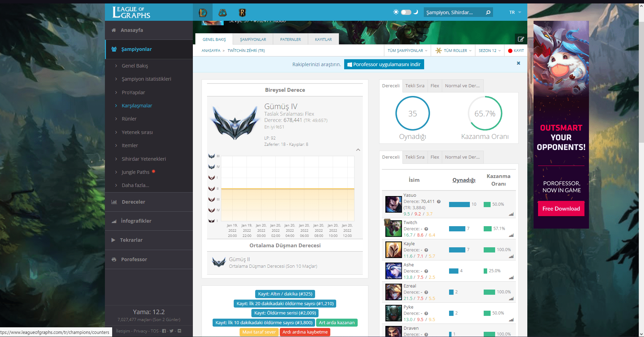Open İnfografikler in the sidebar
The height and width of the screenshot is (337, 644).
pyautogui.click(x=149, y=221)
